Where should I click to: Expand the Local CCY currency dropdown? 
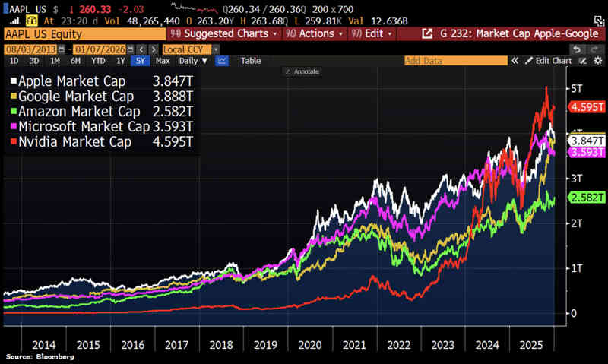tap(190, 49)
